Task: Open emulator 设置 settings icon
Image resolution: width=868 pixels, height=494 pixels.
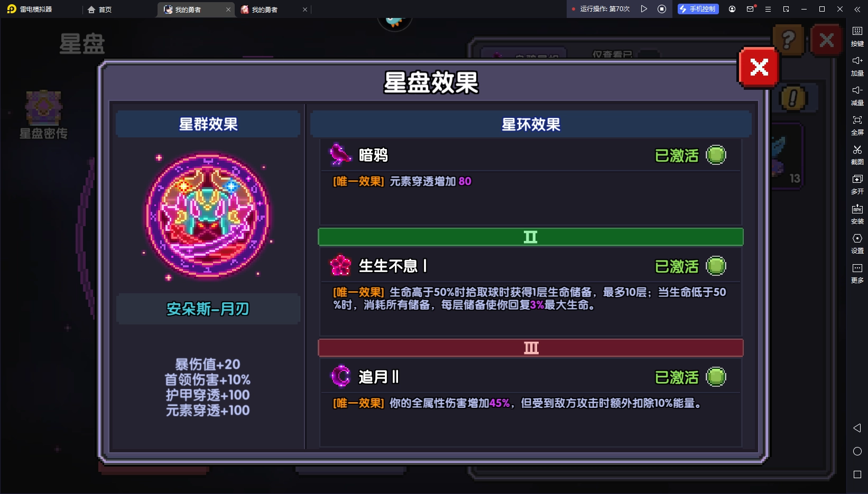Action: click(857, 244)
